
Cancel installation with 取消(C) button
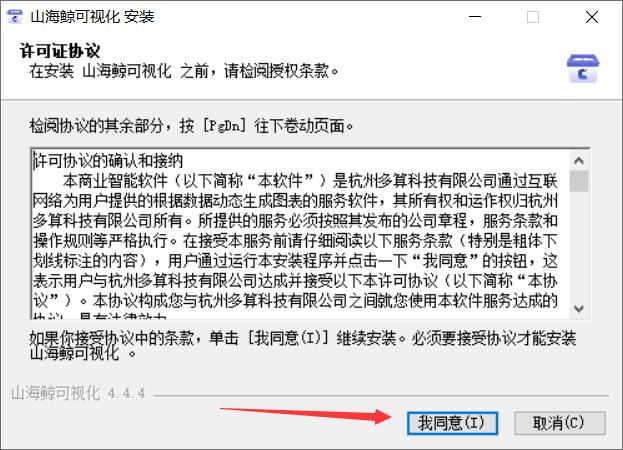tap(560, 423)
